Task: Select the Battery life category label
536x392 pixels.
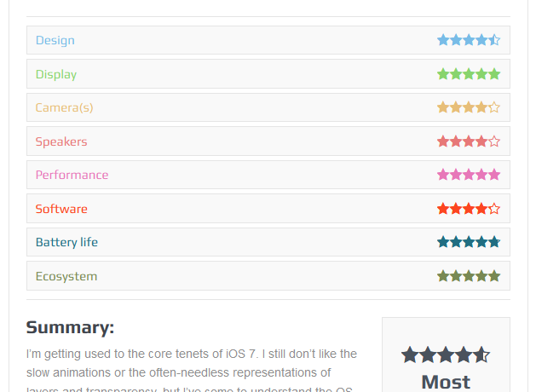Action: 66,242
